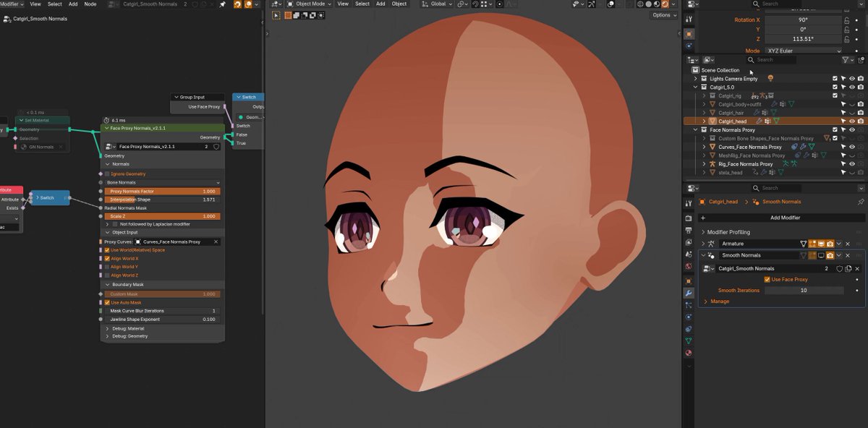Viewport: 868px width, 428px height.
Task: Select the Tool properties tab icon
Action: point(689,204)
